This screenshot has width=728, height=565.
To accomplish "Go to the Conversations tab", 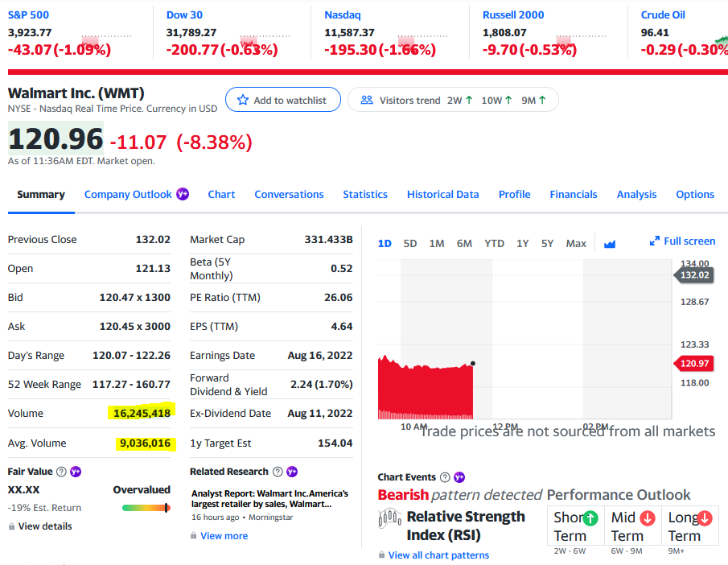I will pyautogui.click(x=289, y=194).
